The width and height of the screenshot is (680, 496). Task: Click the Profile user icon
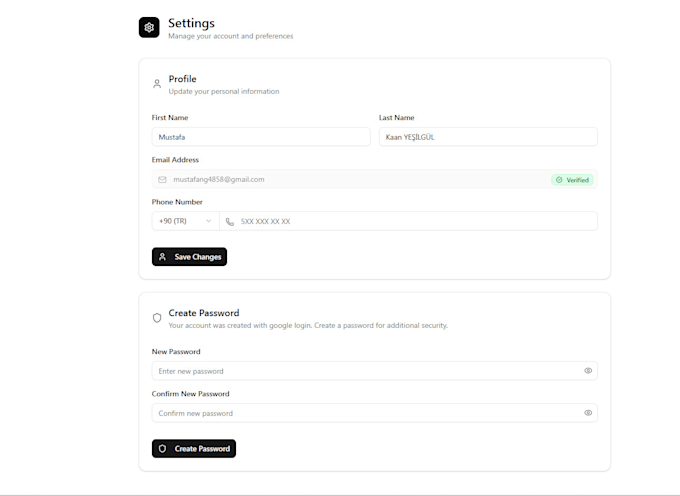(x=157, y=84)
